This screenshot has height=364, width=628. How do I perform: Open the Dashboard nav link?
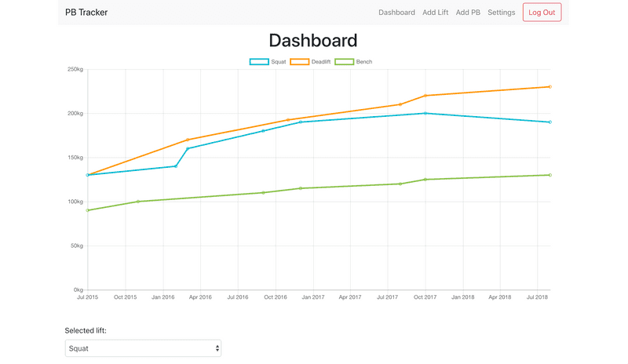coord(396,13)
